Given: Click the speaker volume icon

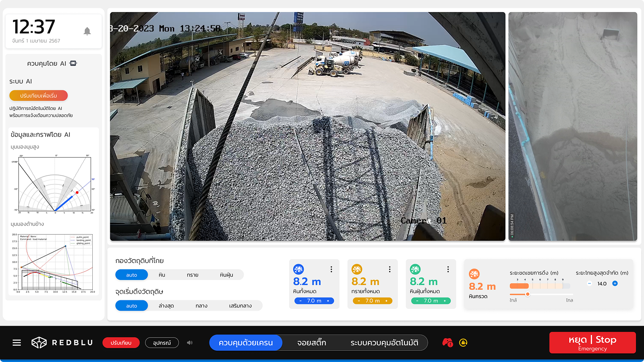Looking at the screenshot, I should pos(190,343).
